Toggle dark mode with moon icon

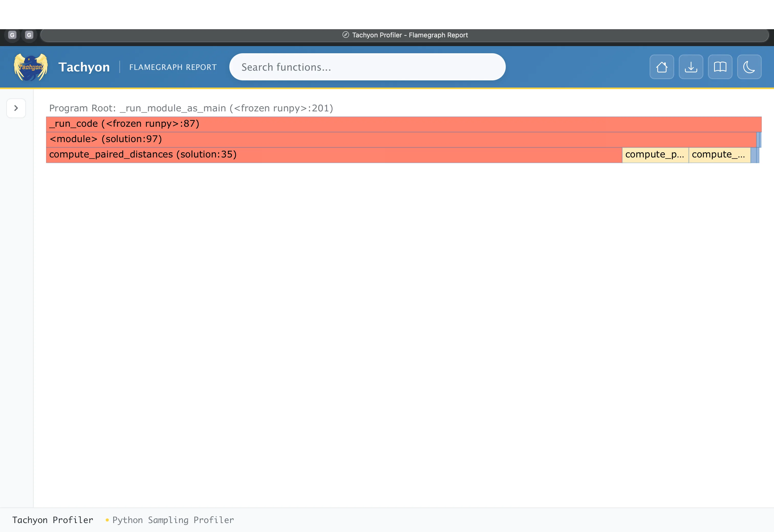[x=749, y=67]
